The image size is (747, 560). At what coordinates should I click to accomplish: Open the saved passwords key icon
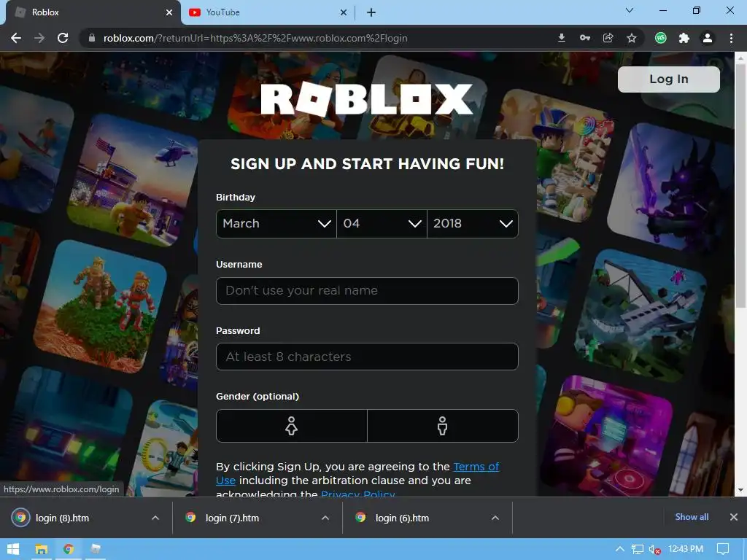585,38
